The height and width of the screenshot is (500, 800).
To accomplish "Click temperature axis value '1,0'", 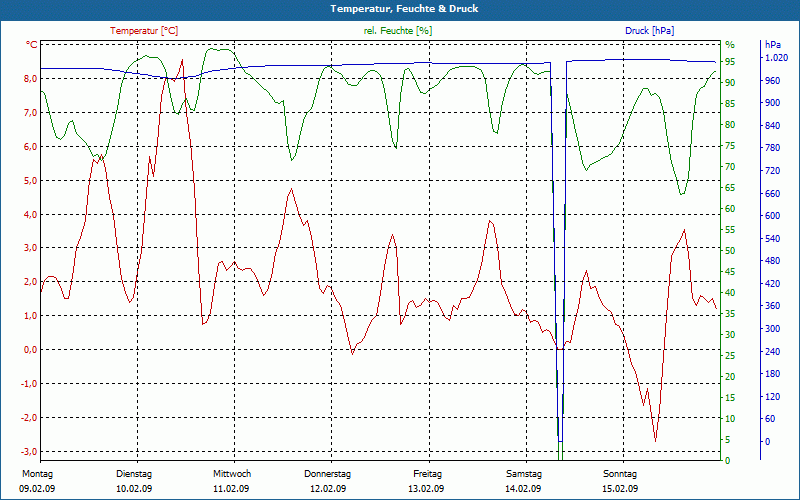I will [29, 316].
